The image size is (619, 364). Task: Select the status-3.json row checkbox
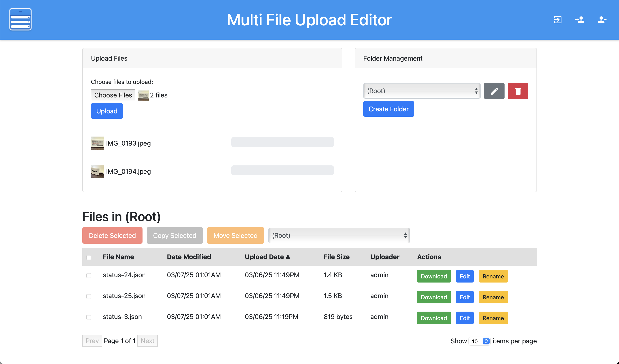click(89, 317)
